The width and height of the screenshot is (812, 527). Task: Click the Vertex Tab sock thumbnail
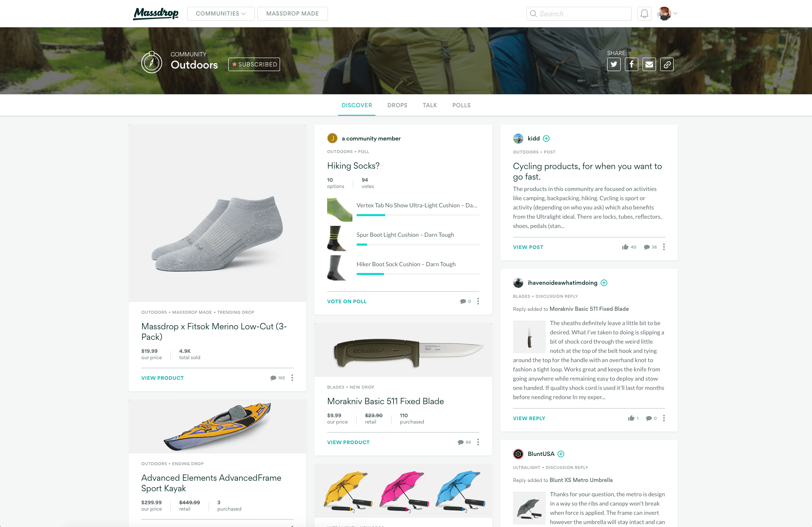click(x=340, y=209)
